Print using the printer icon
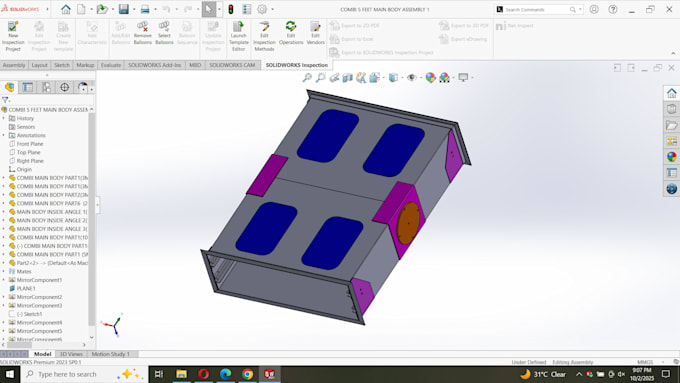The width and height of the screenshot is (680, 383). tap(145, 9)
